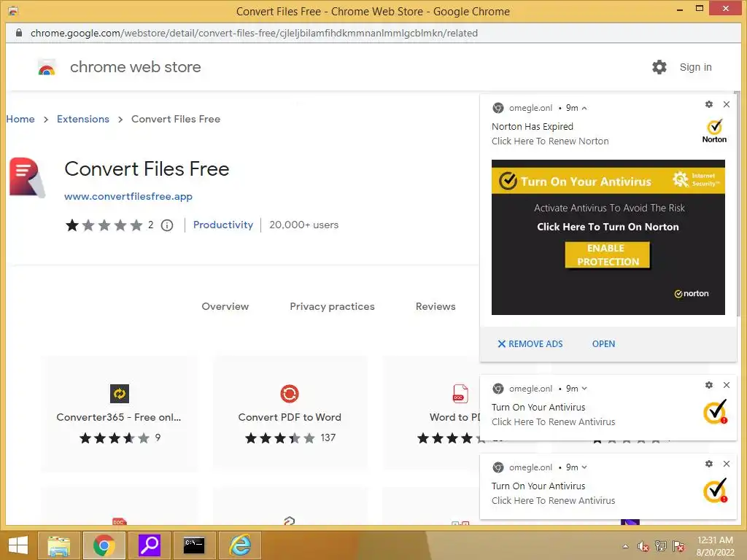The height and width of the screenshot is (560, 747).
Task: Click the network tray icon
Action: pos(661,546)
